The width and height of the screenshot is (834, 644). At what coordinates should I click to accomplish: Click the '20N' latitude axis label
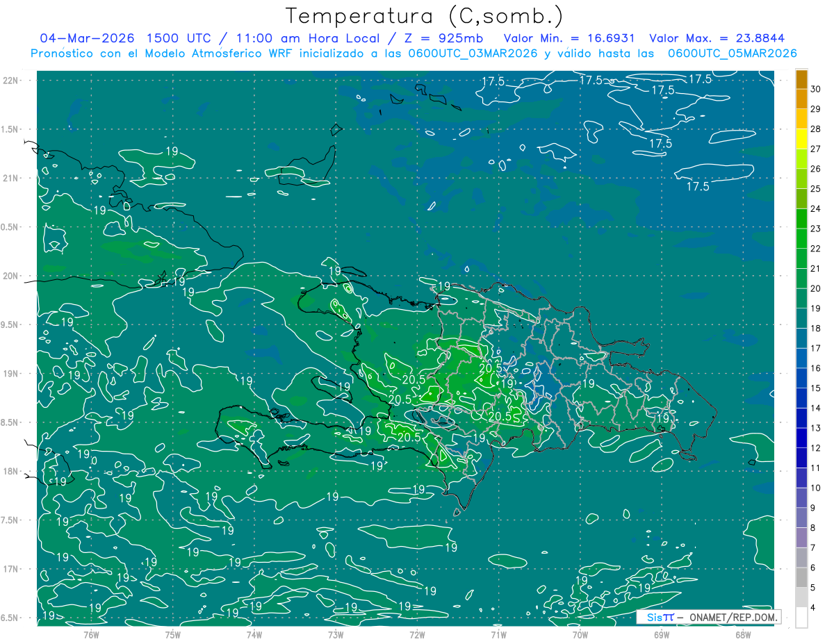[10, 276]
